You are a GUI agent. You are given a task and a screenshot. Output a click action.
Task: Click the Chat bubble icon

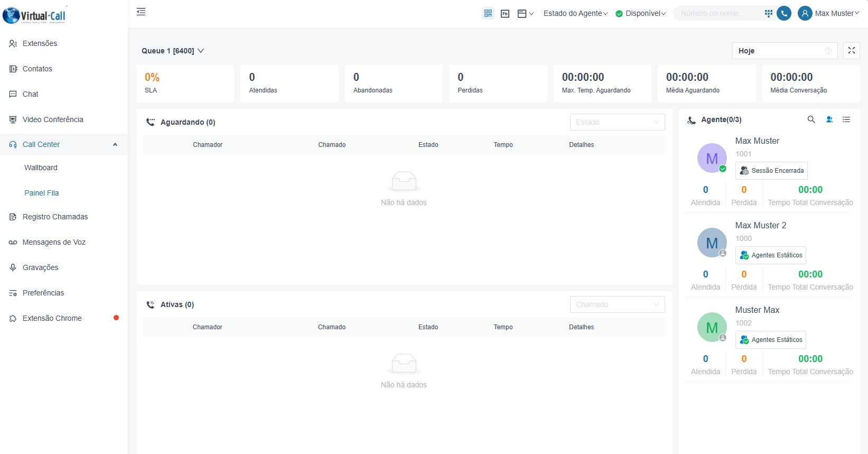13,94
